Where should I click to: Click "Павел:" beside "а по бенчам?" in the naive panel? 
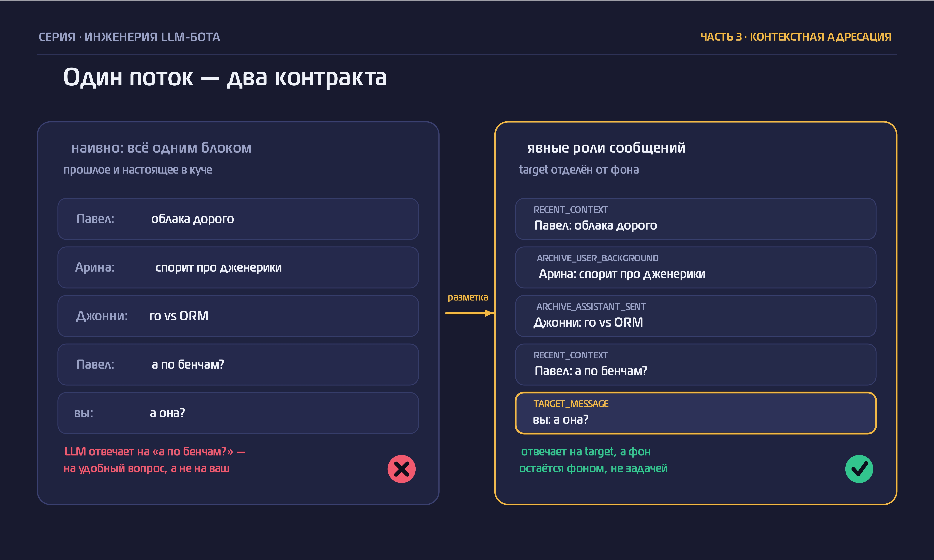pos(95,365)
